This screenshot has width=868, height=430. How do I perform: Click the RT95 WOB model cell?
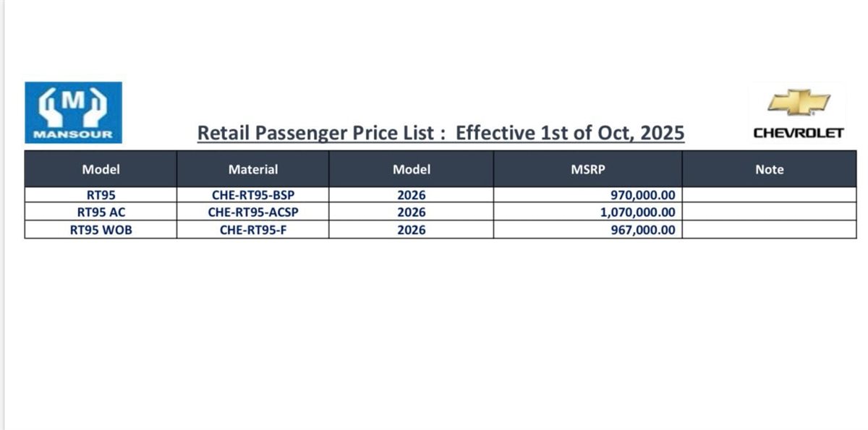101,230
